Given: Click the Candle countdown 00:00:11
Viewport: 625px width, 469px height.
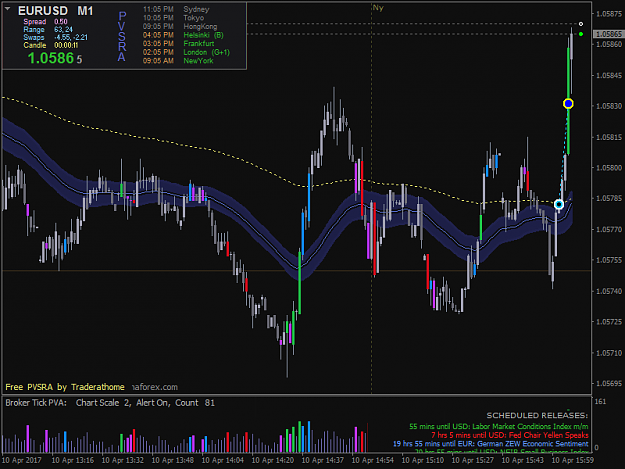Looking at the screenshot, I should [x=66, y=45].
